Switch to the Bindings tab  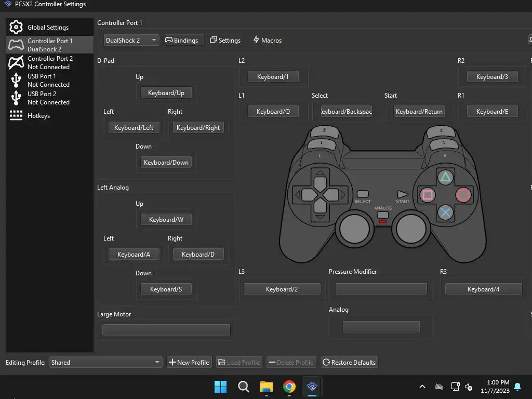(x=183, y=40)
